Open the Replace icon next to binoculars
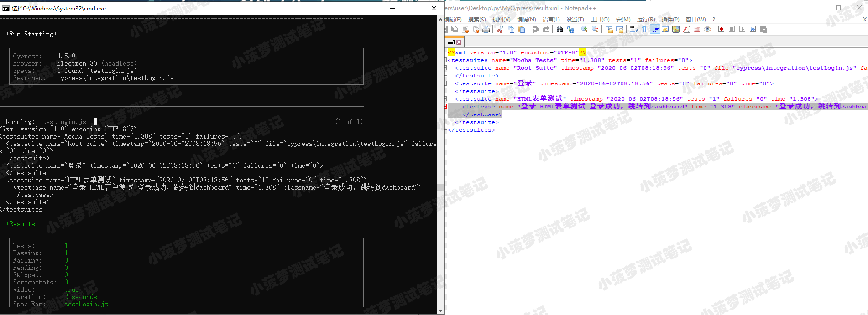The width and height of the screenshot is (868, 315). (x=570, y=29)
